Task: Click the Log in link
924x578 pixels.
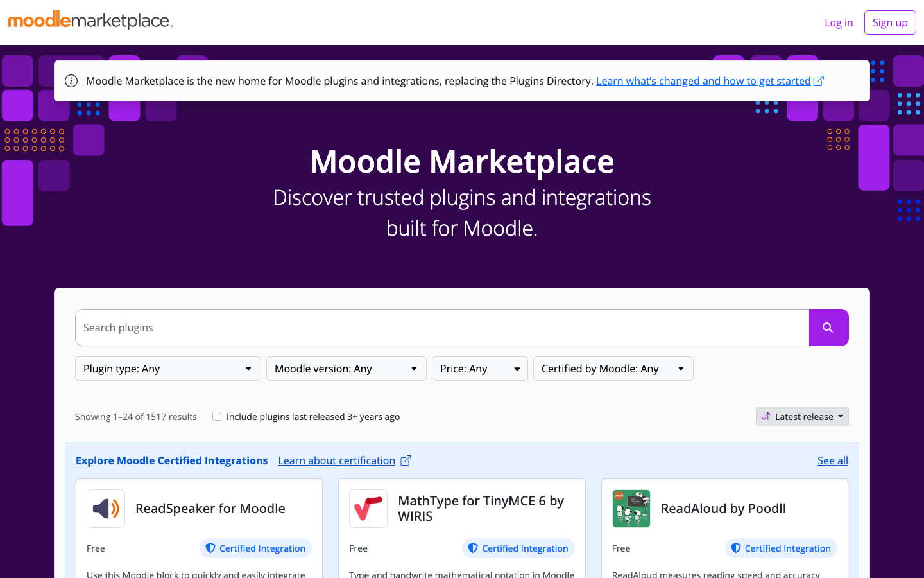Action: pyautogui.click(x=839, y=22)
